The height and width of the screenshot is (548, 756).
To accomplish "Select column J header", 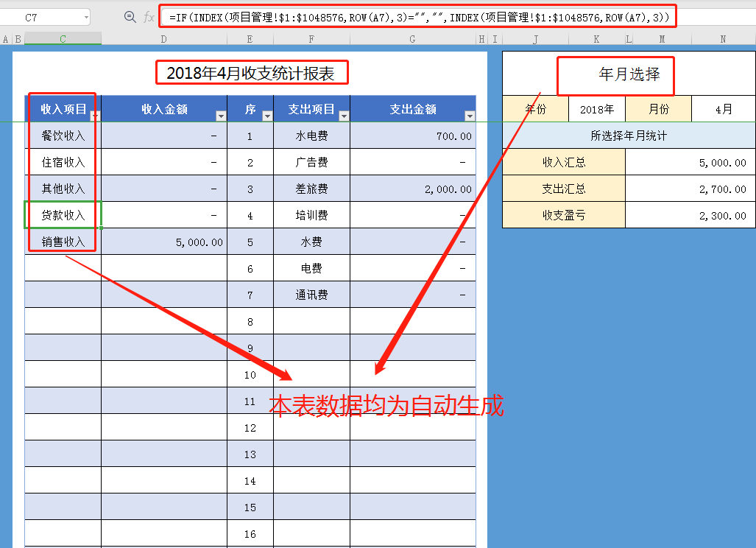I will click(536, 39).
